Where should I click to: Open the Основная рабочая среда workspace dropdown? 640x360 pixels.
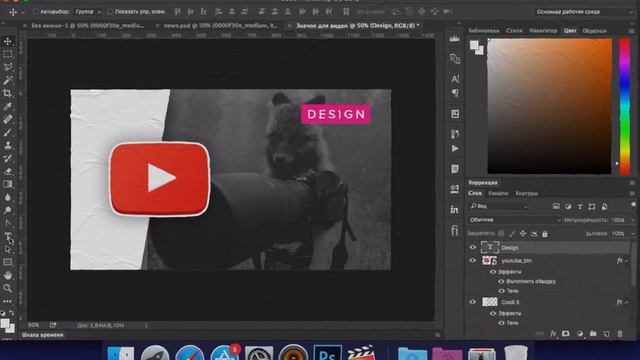(584, 12)
